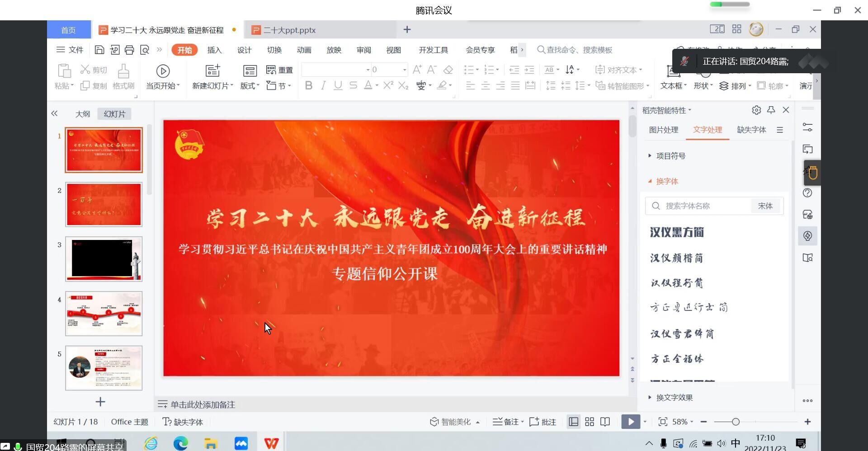
Task: Select slide 4 thumbnail
Action: coord(104,314)
